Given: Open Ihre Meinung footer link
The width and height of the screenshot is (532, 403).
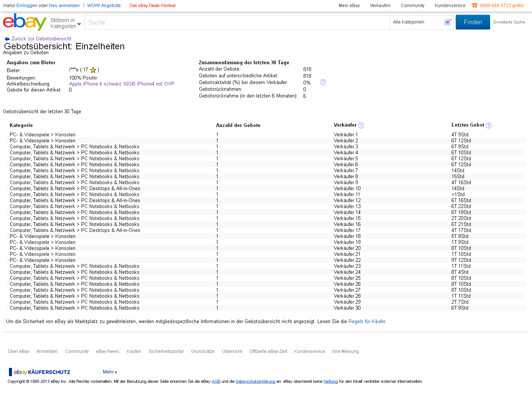Looking at the screenshot, I should 345,351.
